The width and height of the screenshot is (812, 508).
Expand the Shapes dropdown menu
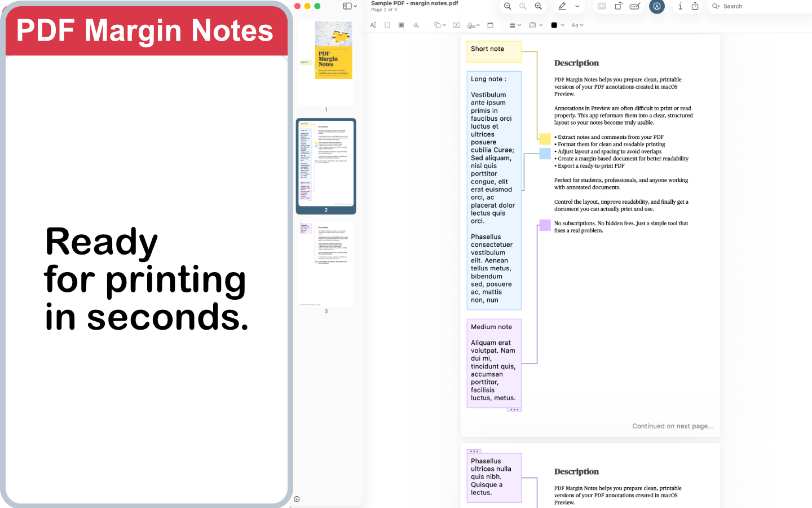pyautogui.click(x=445, y=25)
